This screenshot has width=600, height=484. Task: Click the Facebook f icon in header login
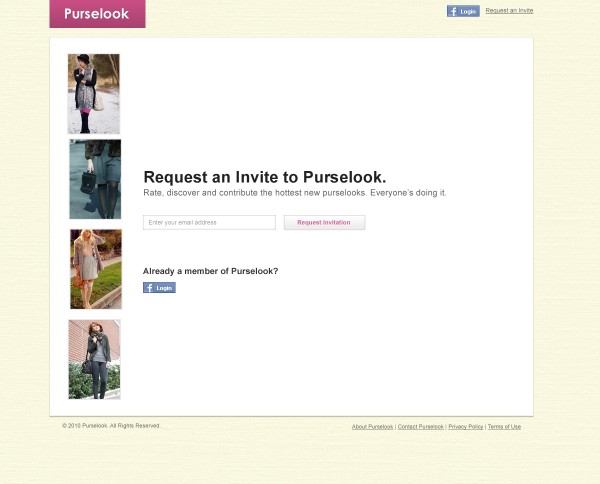click(x=453, y=11)
